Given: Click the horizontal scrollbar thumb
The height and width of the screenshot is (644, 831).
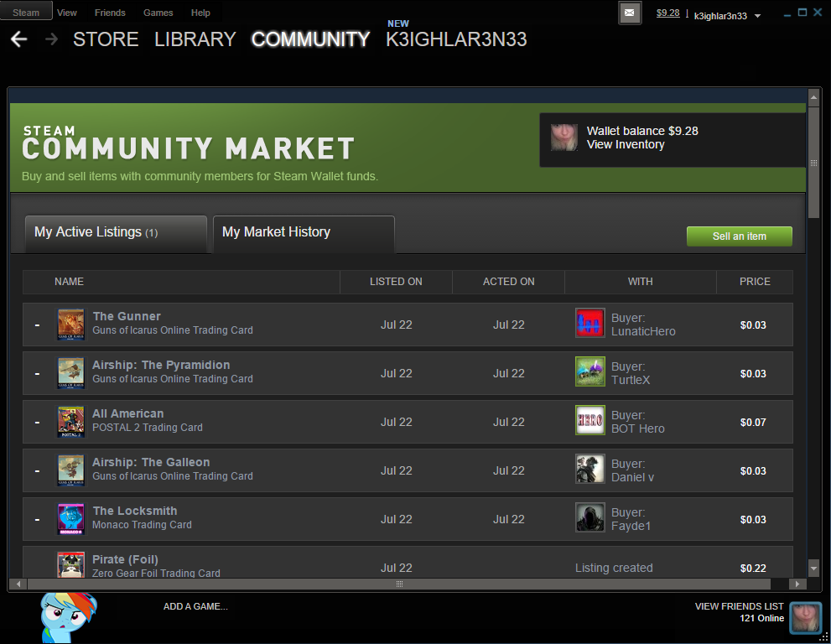Looking at the screenshot, I should pos(399,584).
